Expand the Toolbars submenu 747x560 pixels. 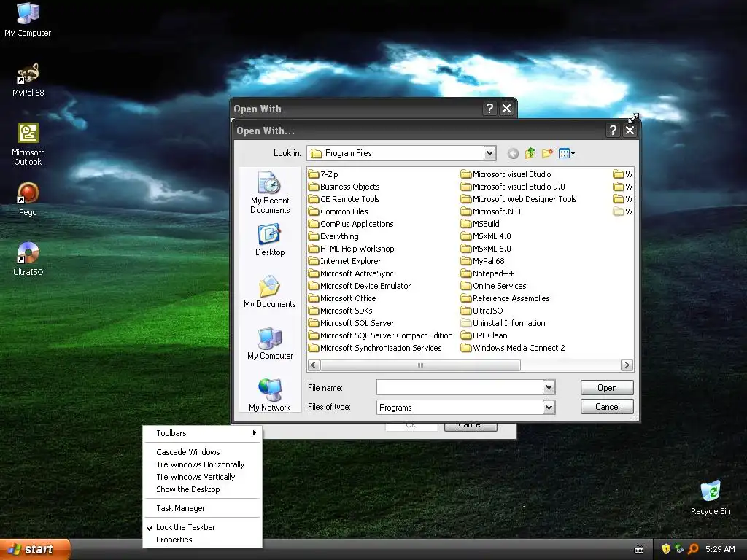click(202, 433)
